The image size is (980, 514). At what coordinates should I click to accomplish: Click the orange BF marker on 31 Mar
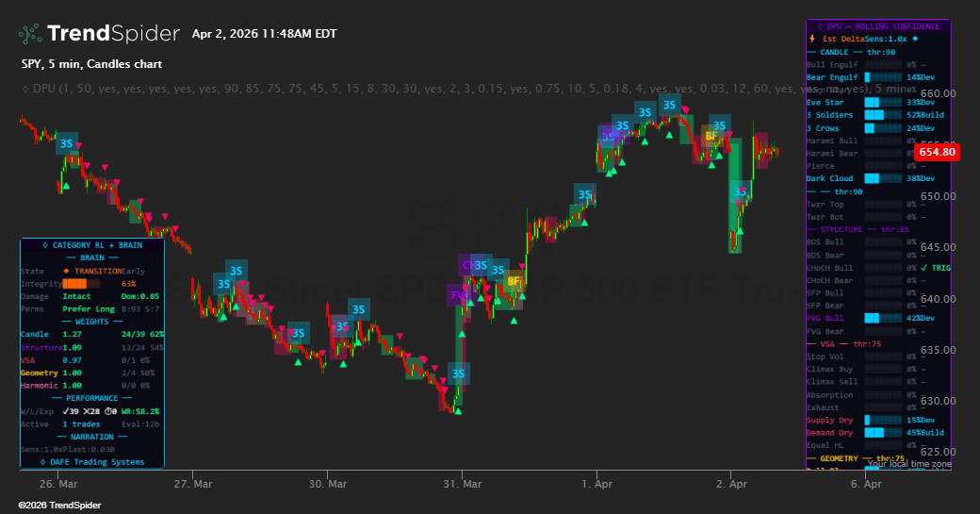pyautogui.click(x=514, y=281)
